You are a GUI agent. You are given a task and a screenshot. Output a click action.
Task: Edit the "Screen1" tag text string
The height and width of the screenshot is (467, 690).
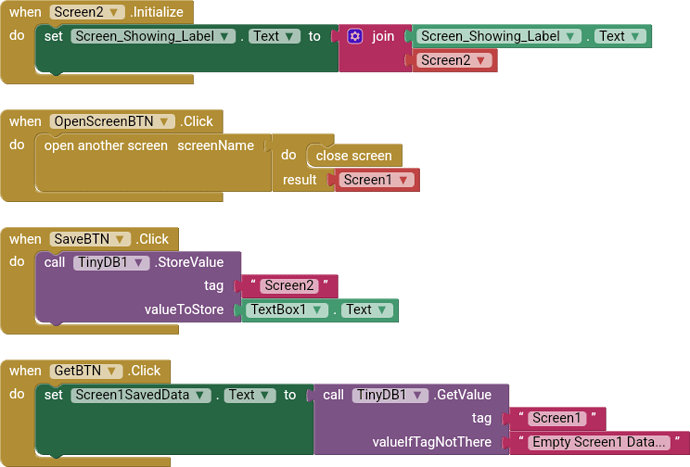pyautogui.click(x=557, y=418)
